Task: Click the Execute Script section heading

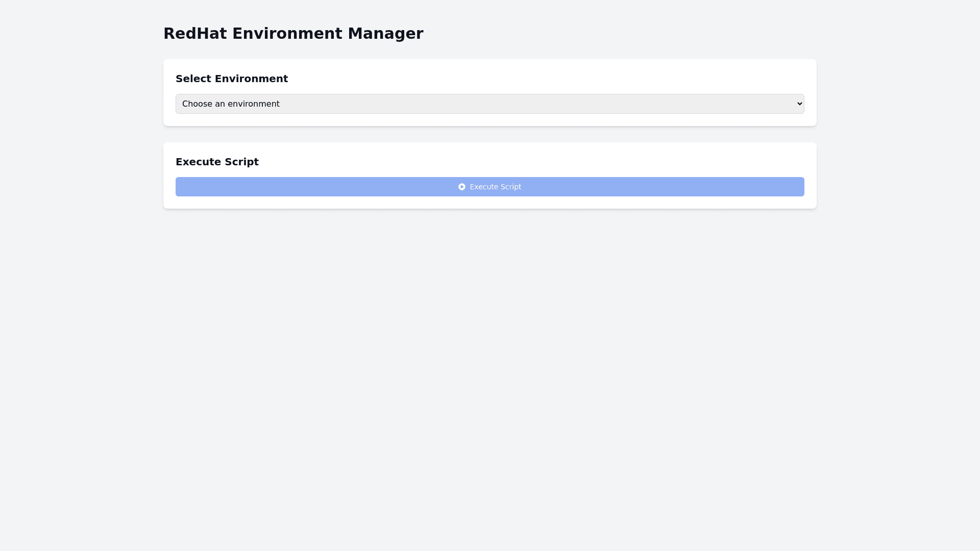Action: coord(217,162)
